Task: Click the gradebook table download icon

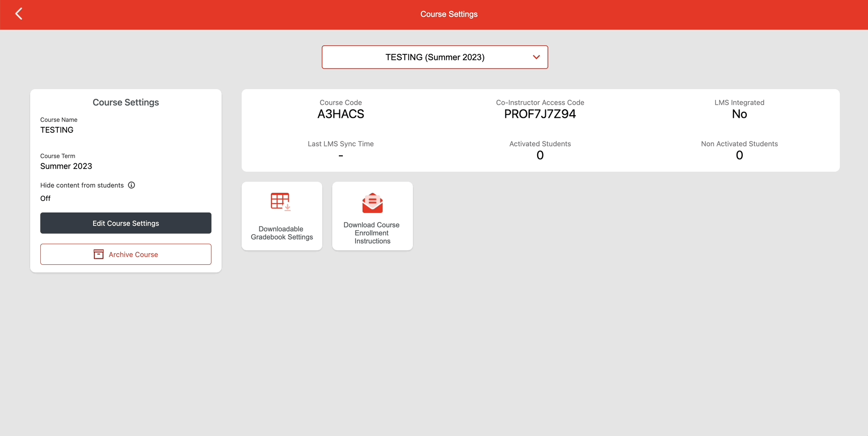Action: pyautogui.click(x=281, y=202)
